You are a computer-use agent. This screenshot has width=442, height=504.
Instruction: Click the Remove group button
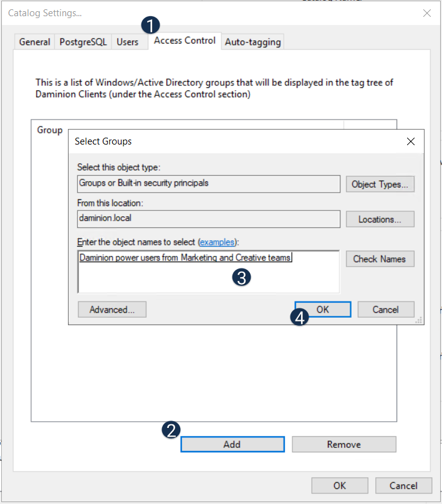point(344,444)
